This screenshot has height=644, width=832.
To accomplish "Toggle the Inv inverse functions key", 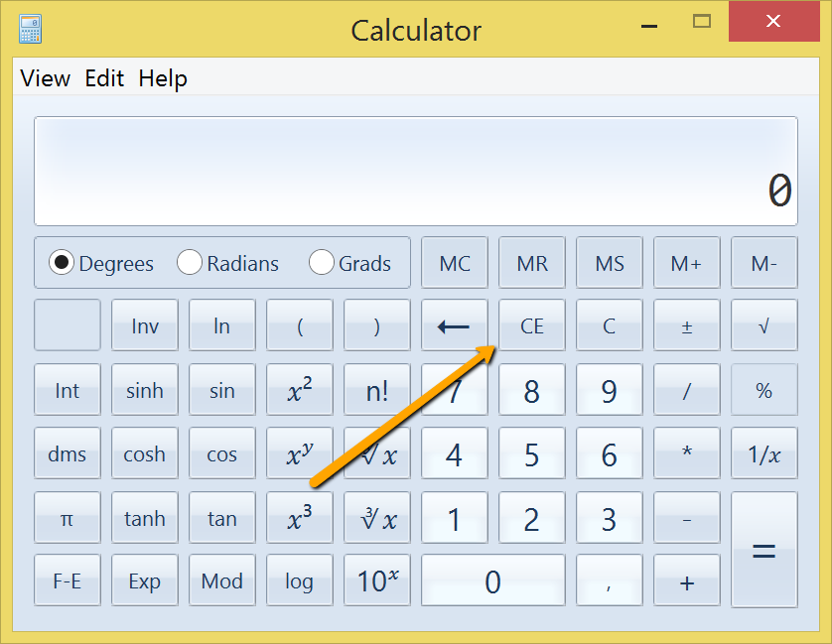I will coord(145,326).
